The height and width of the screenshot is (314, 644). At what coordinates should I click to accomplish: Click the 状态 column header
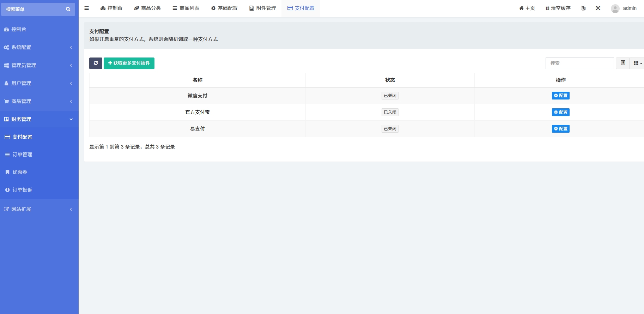(390, 80)
